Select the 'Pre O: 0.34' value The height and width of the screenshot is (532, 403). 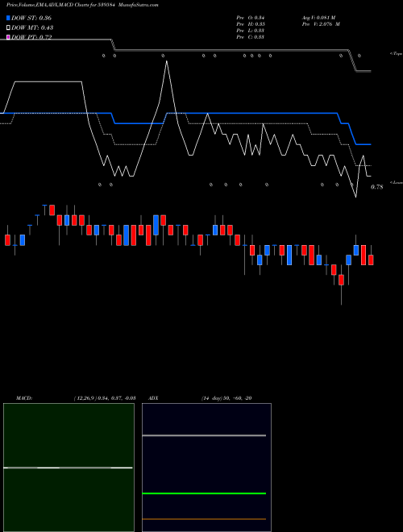251,18
